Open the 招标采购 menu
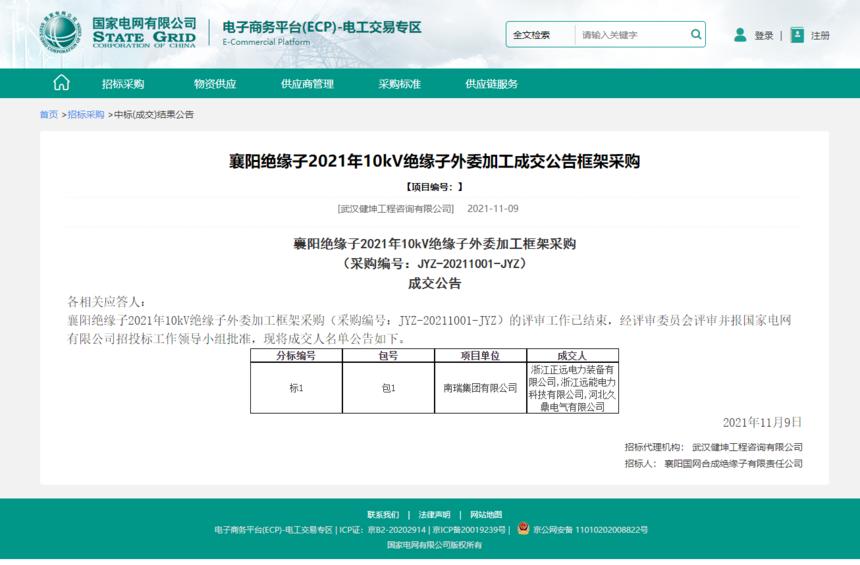Screen dimensions: 860x565 point(123,84)
